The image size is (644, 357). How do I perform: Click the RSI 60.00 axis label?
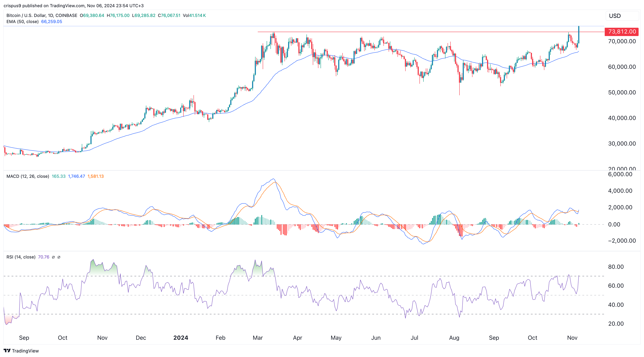(x=616, y=285)
